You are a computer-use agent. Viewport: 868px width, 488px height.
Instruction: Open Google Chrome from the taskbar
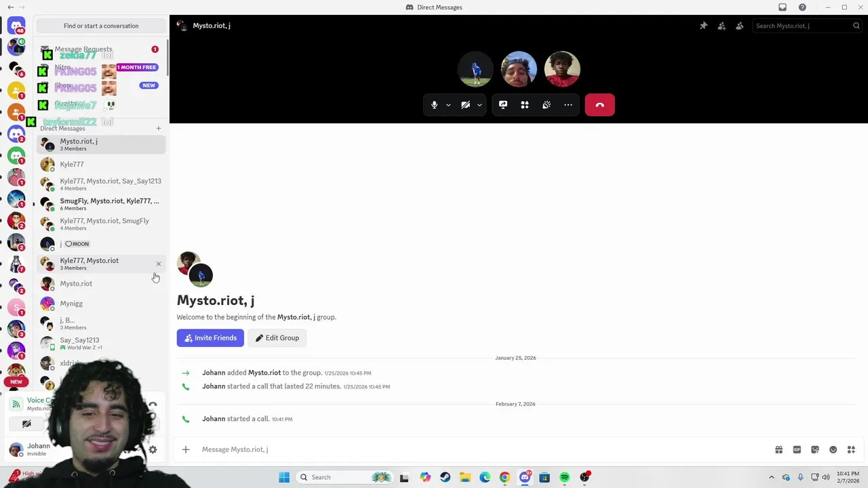tap(505, 477)
